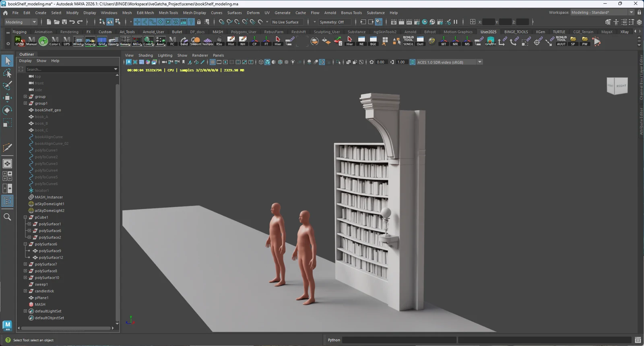The image size is (644, 346).
Task: Click the Bend shelf icon
Action: pyautogui.click(x=184, y=41)
